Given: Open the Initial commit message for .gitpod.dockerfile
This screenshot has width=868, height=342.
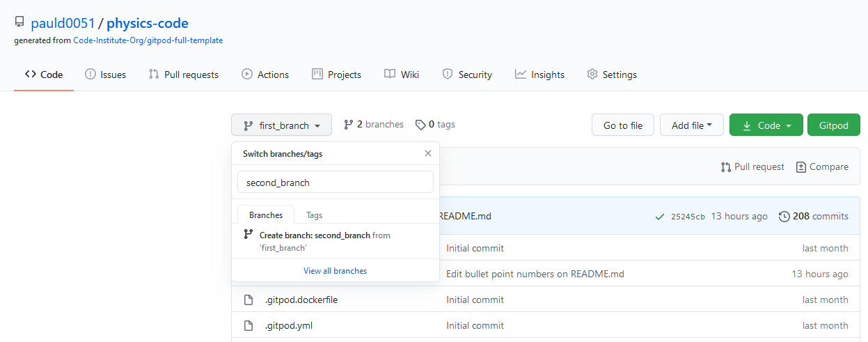Looking at the screenshot, I should (x=475, y=300).
